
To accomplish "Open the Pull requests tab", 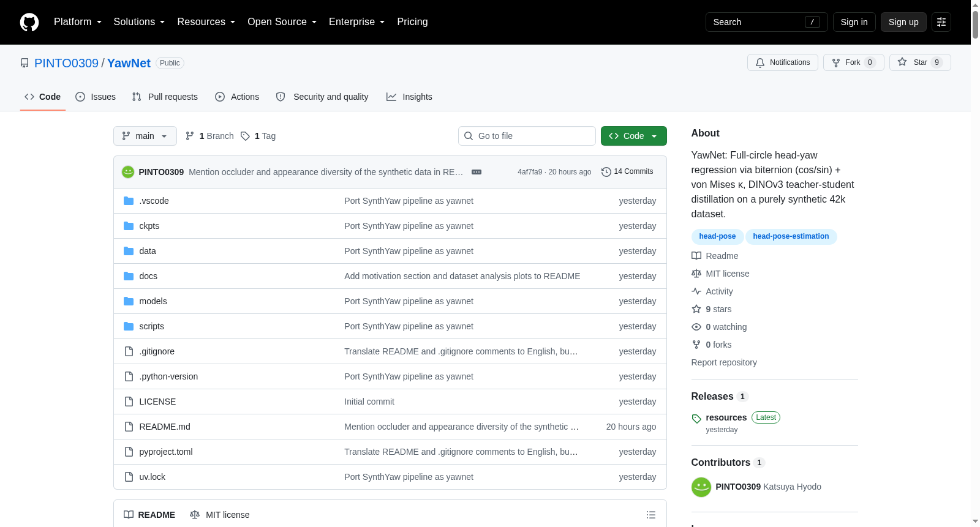I will (165, 97).
